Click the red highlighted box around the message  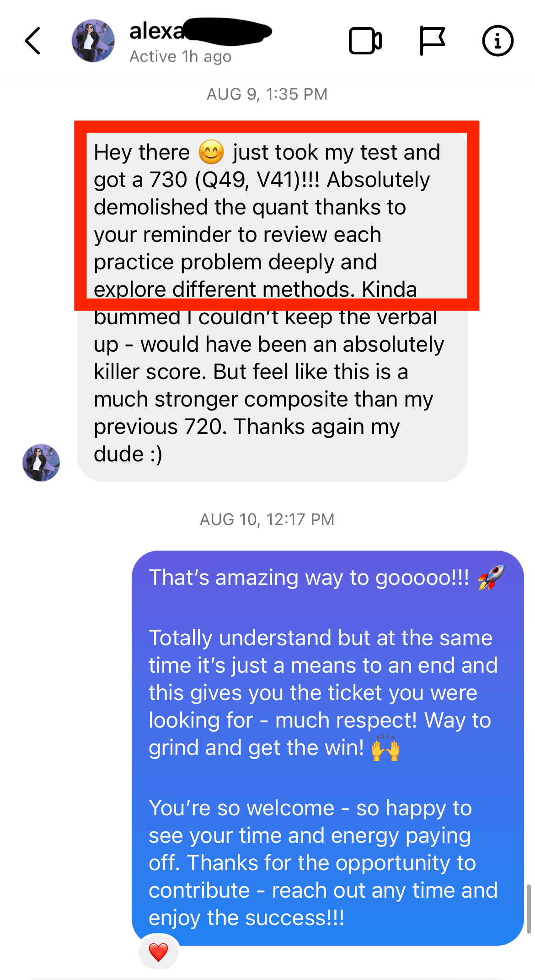[x=277, y=216]
